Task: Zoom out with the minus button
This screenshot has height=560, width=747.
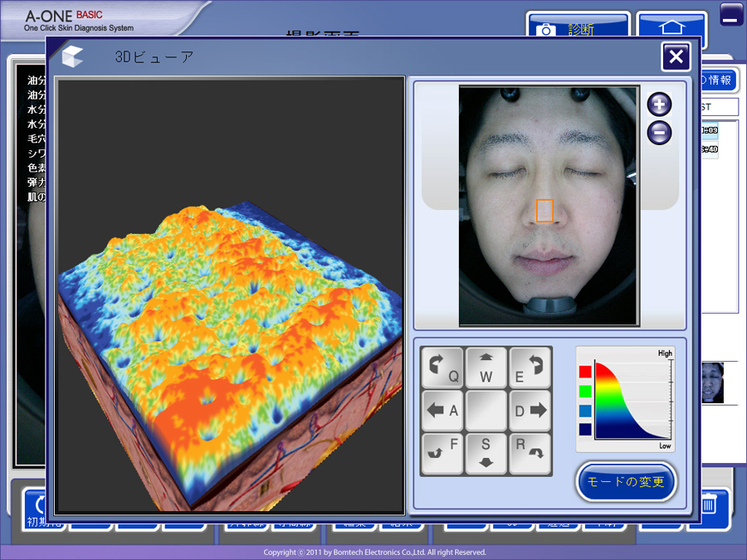Action: coord(658,132)
